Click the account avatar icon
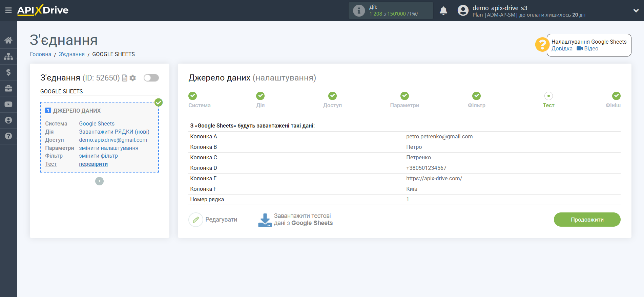 tap(463, 10)
